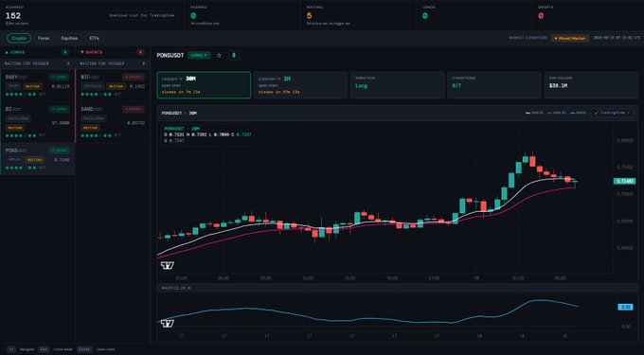Screen dimensions: 644x355
Task: Click the red EMA legend item in the chart header
Action: coord(557,113)
